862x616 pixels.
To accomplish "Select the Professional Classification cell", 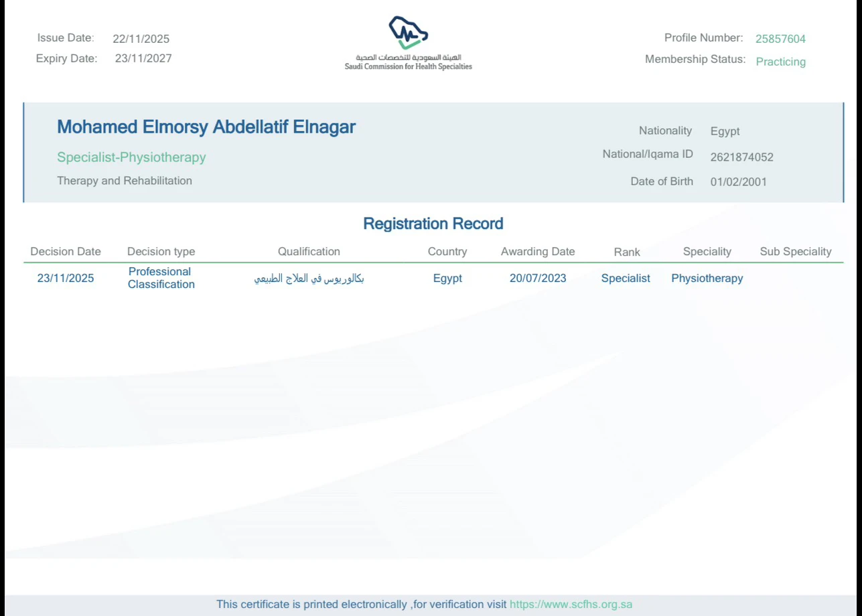I will click(x=161, y=278).
